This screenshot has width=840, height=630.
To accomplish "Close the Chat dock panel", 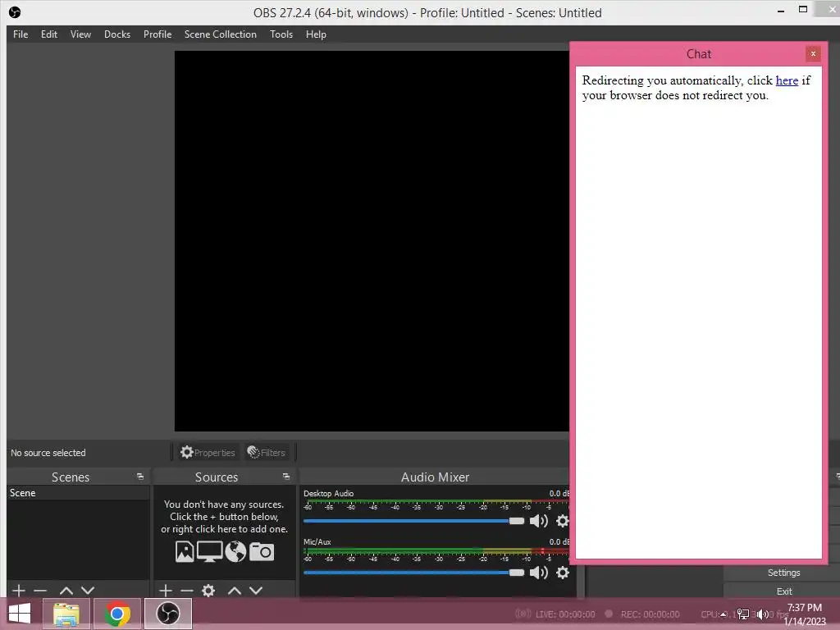I will 813,53.
